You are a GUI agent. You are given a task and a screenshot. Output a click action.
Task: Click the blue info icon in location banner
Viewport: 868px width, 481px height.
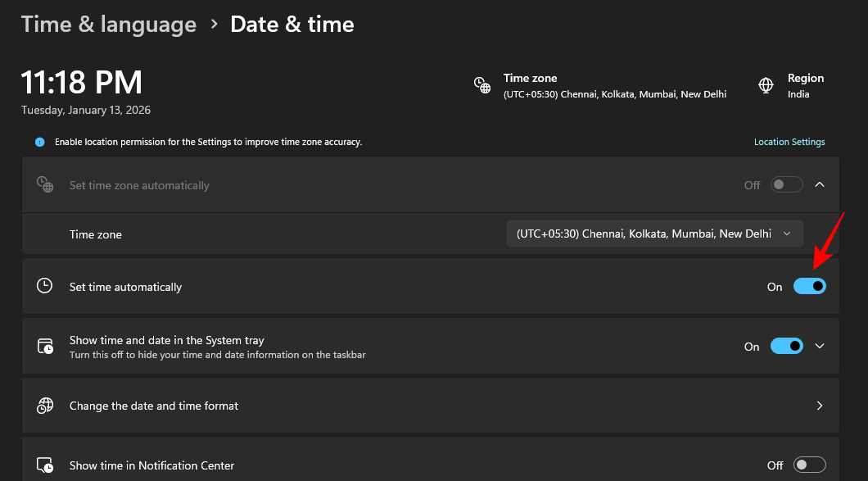[39, 142]
